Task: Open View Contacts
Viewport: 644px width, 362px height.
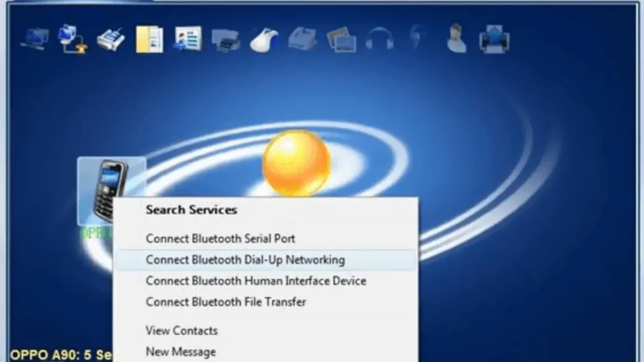Action: pos(181,331)
